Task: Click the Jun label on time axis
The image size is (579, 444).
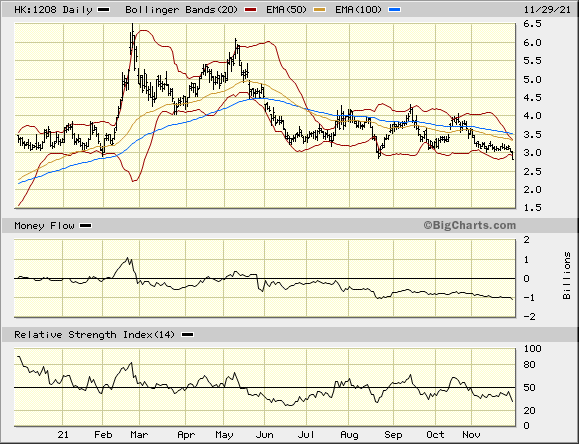Action: tap(264, 434)
